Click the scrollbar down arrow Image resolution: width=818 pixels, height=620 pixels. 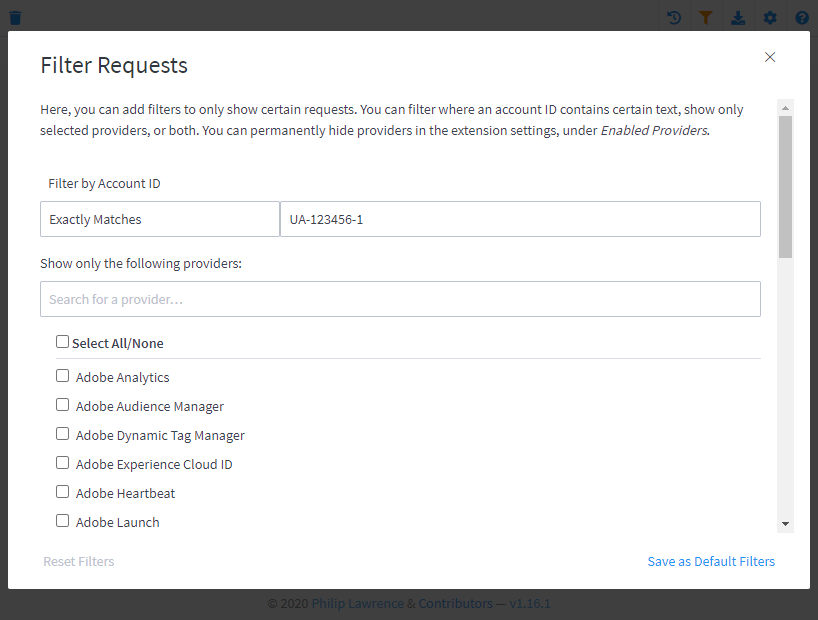click(x=785, y=524)
